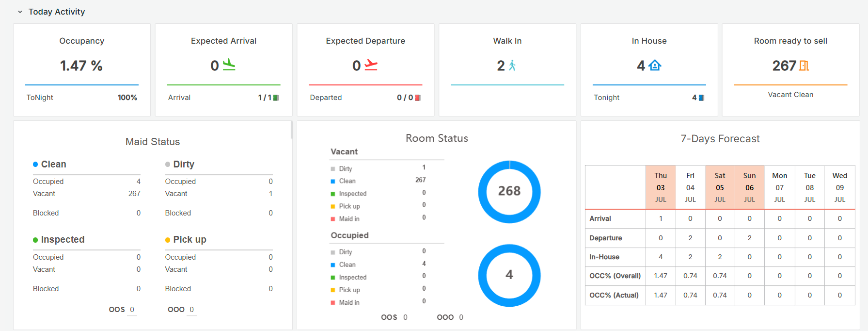Click the Maid Status panel scrollbar

pos(291,130)
